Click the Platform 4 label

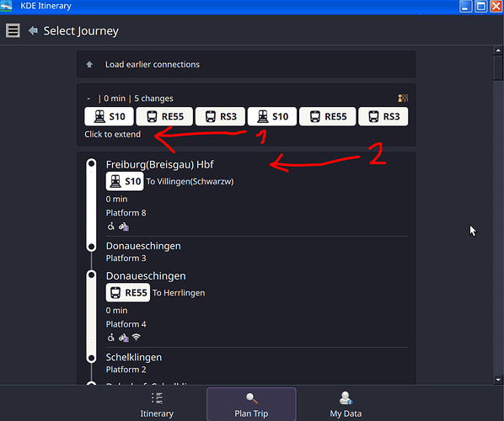(x=126, y=324)
